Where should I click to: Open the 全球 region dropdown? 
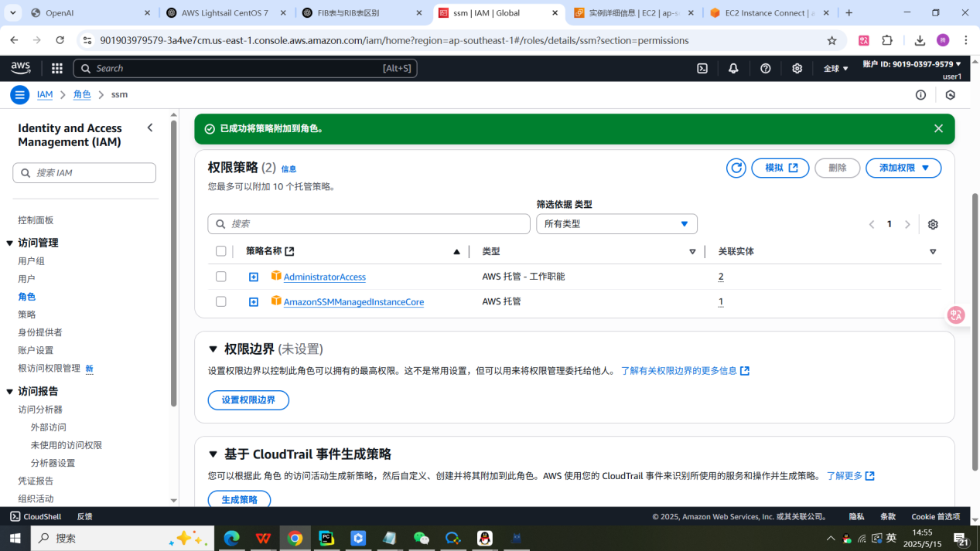835,68
